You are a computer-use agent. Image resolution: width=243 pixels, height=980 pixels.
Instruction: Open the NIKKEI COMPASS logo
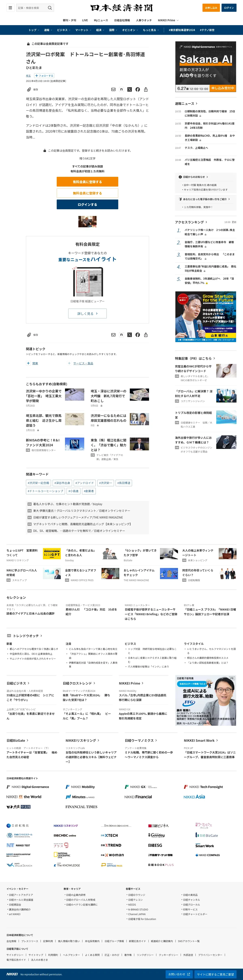[207, 855]
